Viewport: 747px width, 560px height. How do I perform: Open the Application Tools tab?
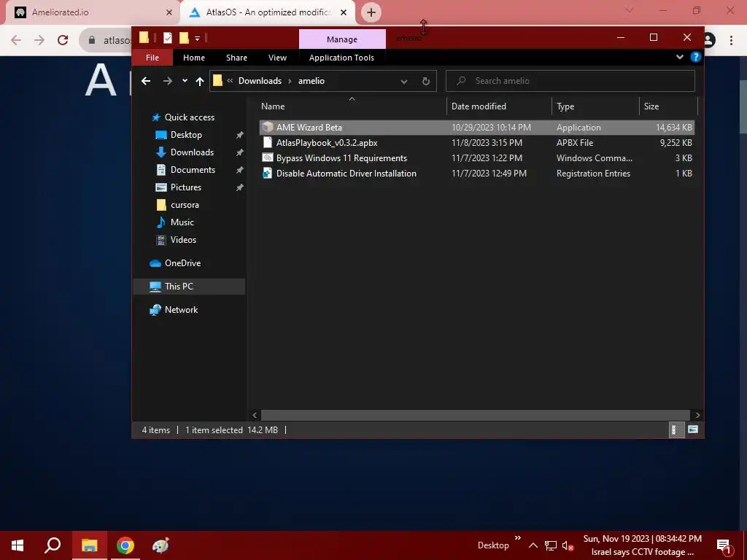[341, 58]
